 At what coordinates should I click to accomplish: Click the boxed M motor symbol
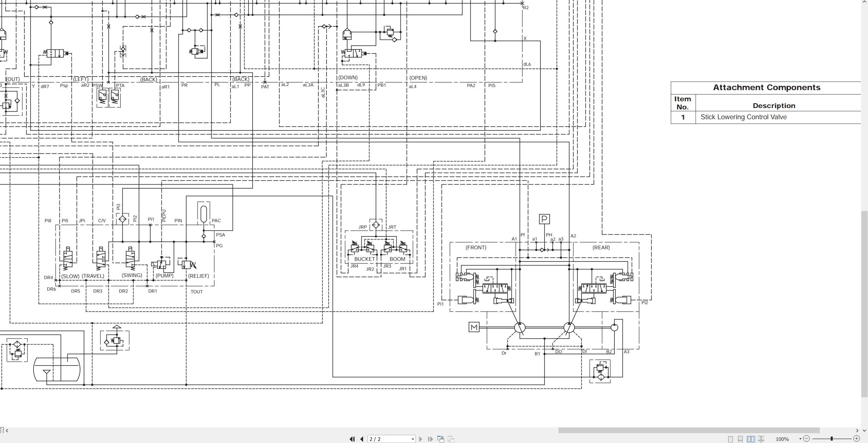[x=474, y=327]
